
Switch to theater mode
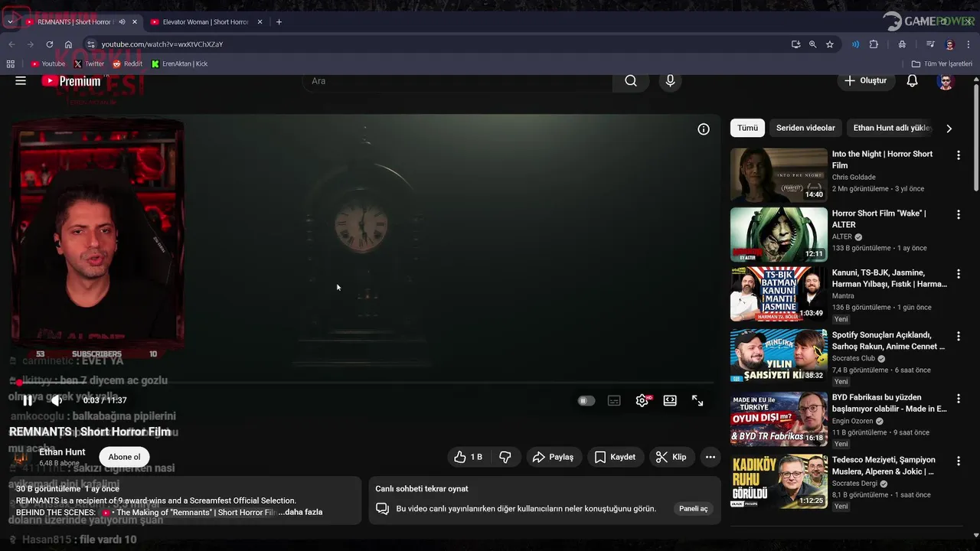pyautogui.click(x=670, y=400)
